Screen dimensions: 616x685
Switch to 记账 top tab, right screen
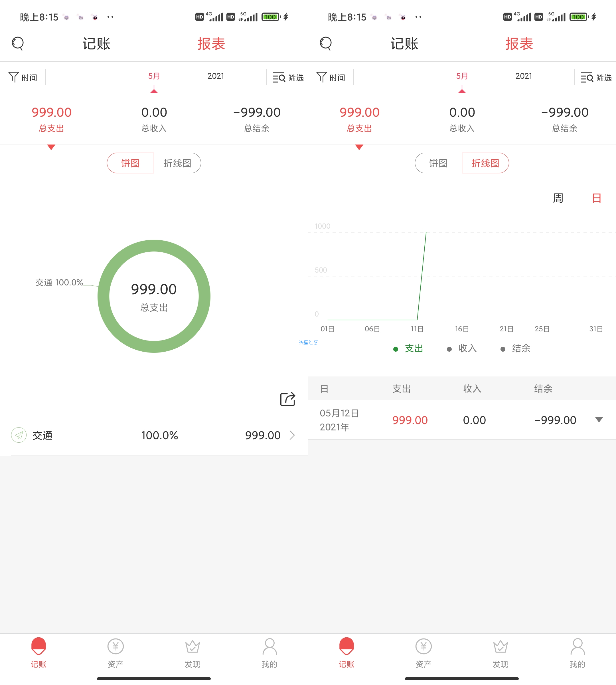coord(404,44)
